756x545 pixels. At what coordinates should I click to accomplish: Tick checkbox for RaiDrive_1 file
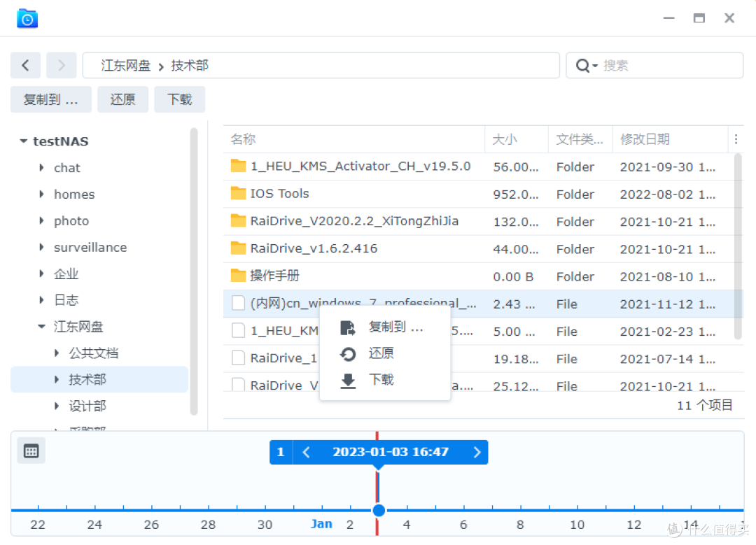238,358
